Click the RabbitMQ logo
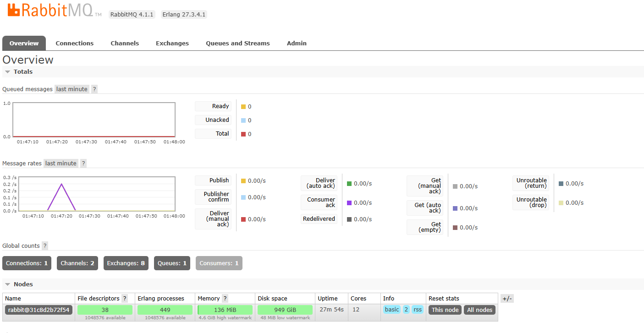The width and height of the screenshot is (644, 333). (54, 10)
